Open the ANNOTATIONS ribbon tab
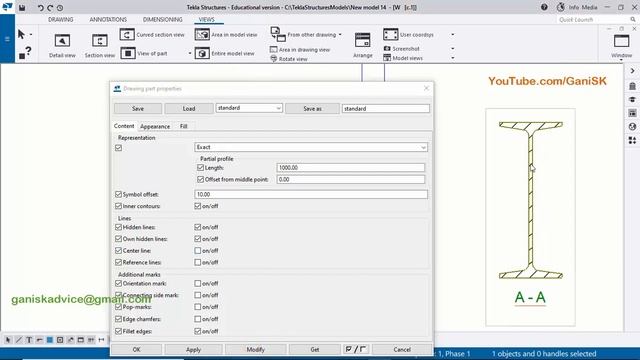This screenshot has height=360, width=640. pos(108,20)
